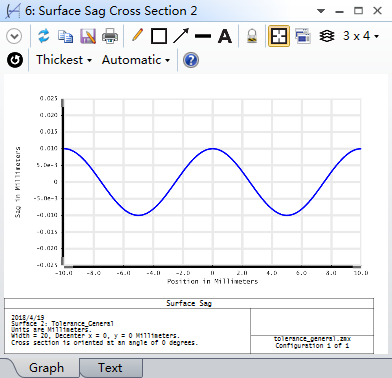392x378 pixels.
Task: Select the arrow drawing tool
Action: coord(181,36)
